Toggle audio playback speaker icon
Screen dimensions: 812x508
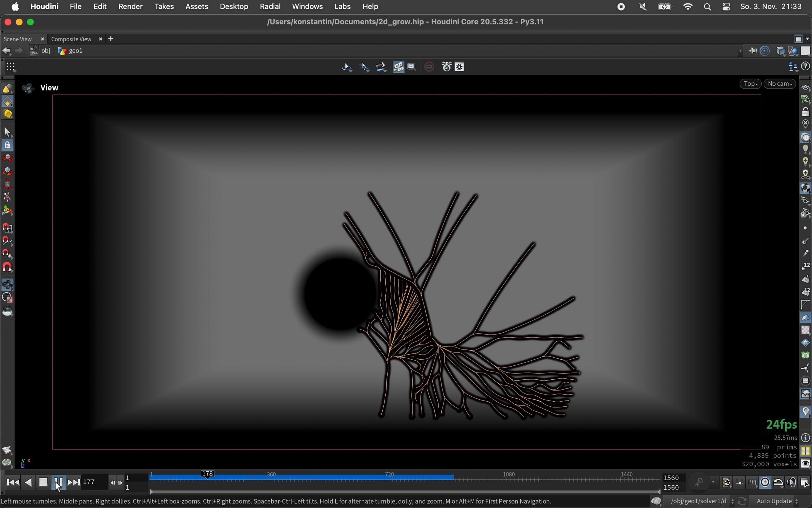[792, 482]
